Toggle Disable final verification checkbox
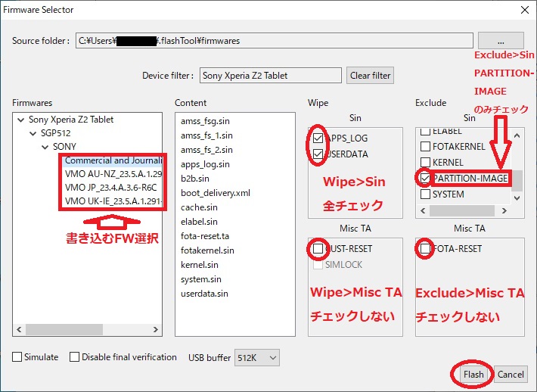 74,356
